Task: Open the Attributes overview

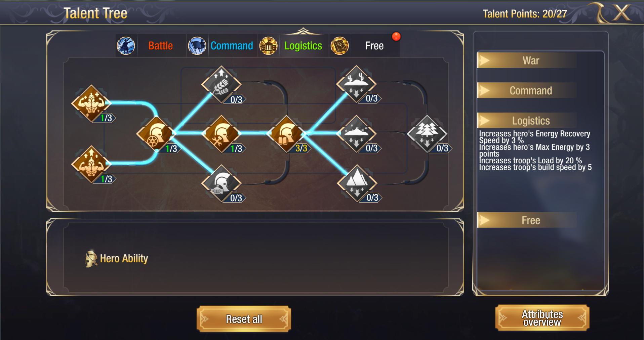Action: tap(542, 318)
